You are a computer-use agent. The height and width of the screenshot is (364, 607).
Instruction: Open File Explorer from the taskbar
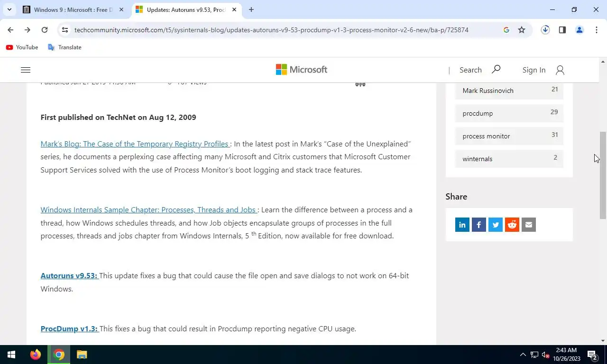82,355
